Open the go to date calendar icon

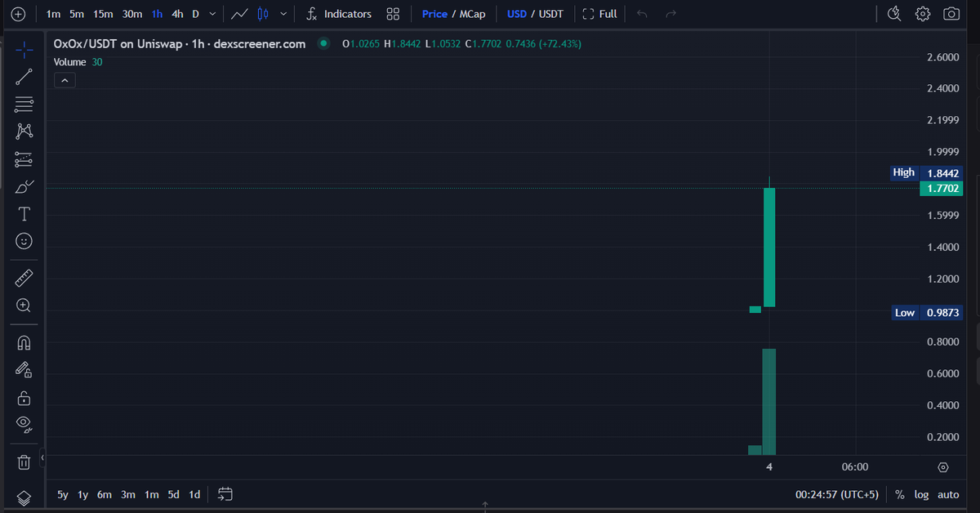click(226, 494)
